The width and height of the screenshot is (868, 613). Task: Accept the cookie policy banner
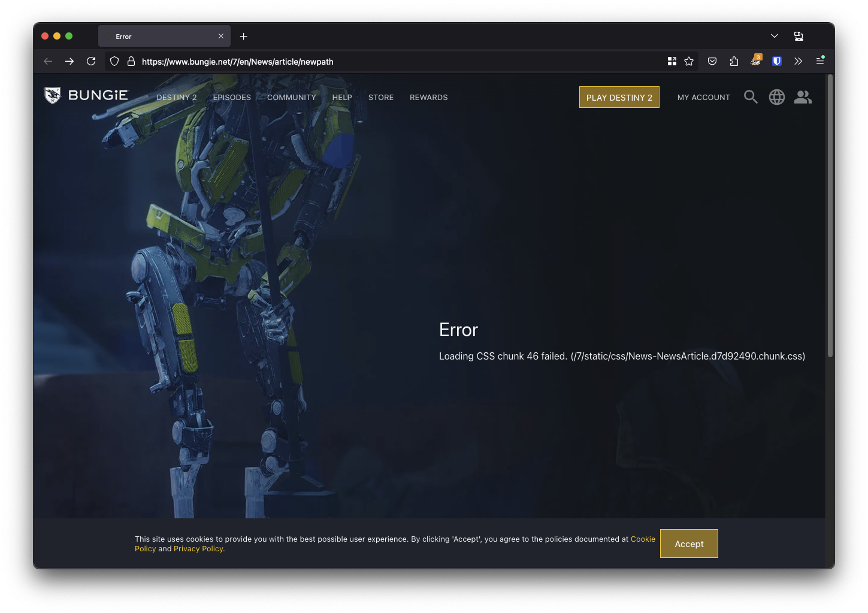[689, 544]
